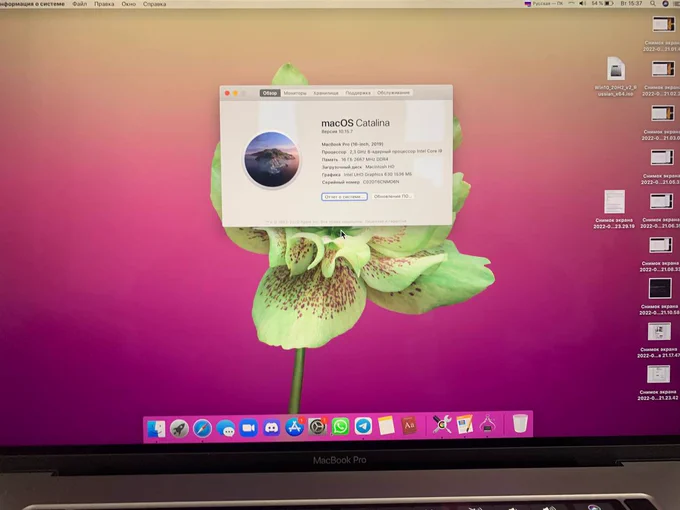The height and width of the screenshot is (510, 680).
Task: Launch Safari from the Dock
Action: pos(202,428)
